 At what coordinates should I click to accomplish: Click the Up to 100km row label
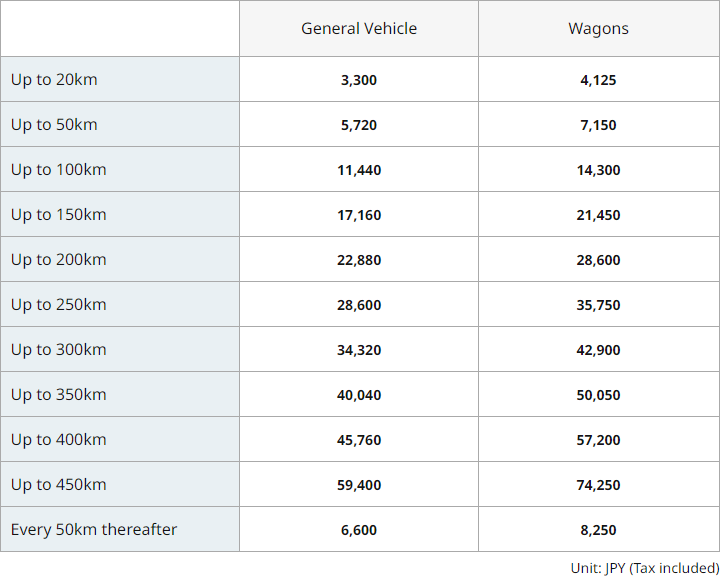(x=59, y=169)
